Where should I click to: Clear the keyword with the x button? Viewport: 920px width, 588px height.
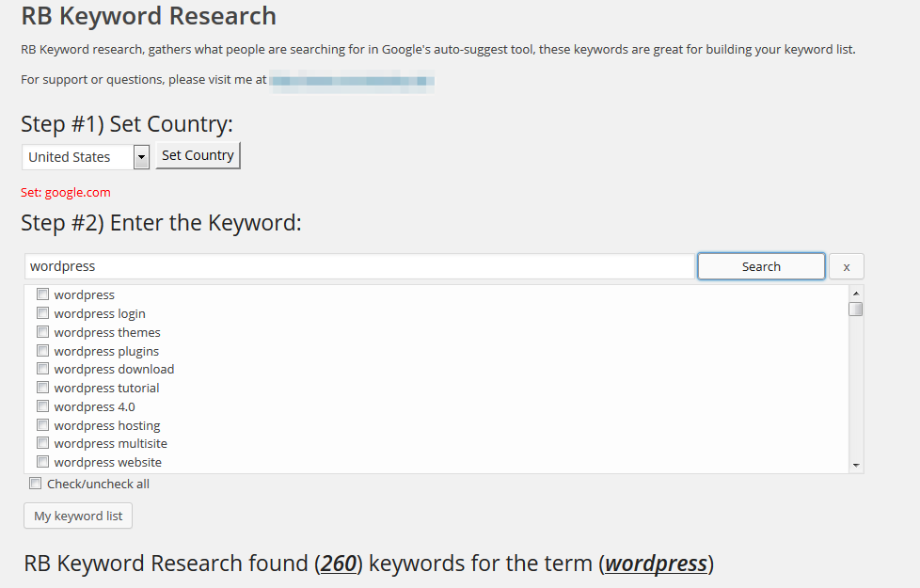pos(846,266)
